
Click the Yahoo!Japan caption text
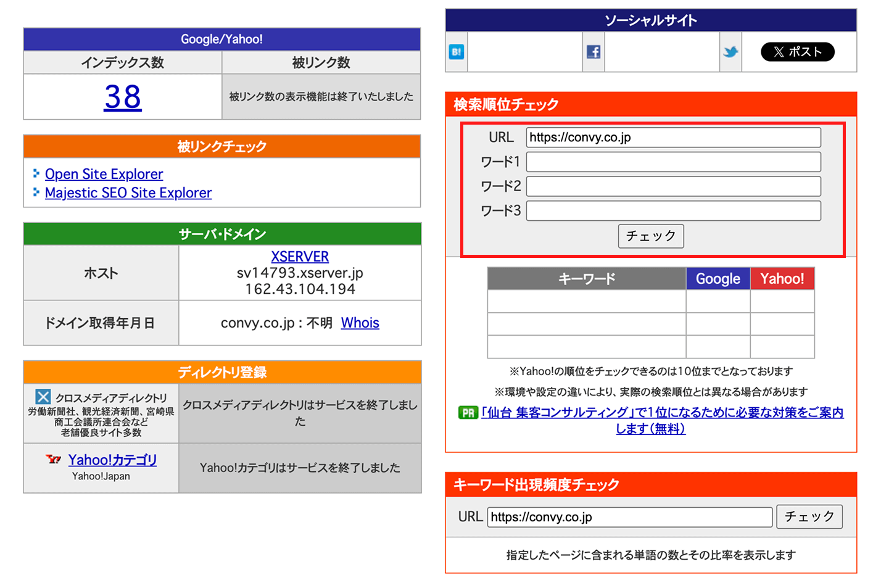pos(101,476)
